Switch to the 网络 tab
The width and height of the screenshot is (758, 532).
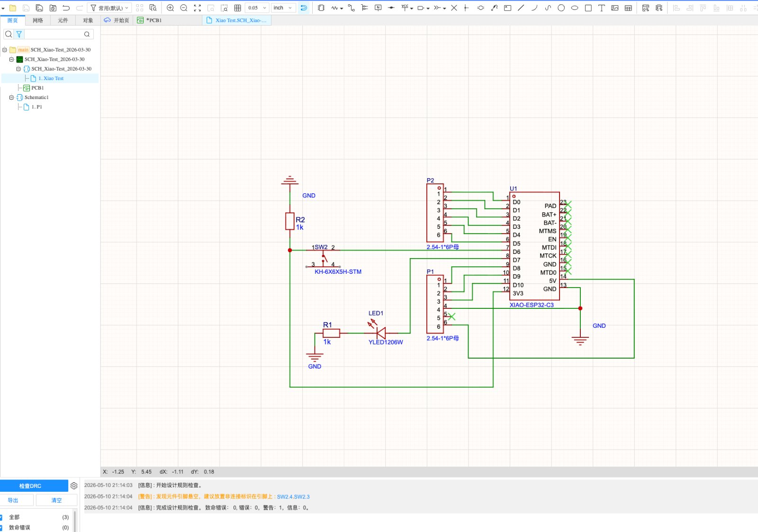coord(38,20)
